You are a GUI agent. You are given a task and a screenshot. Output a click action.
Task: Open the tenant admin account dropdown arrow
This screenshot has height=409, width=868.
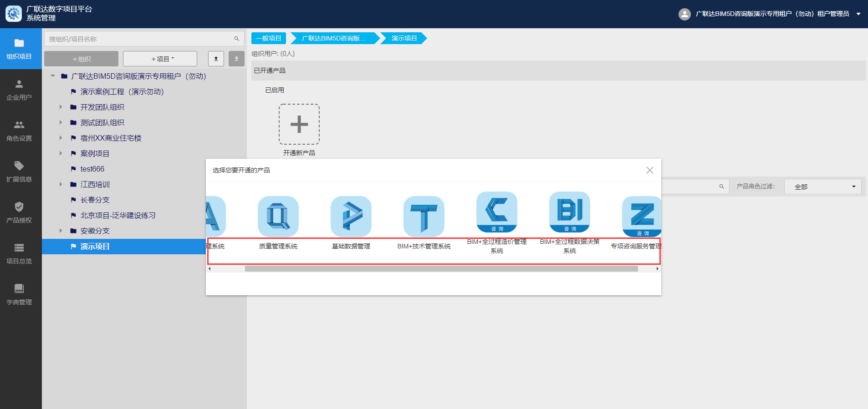(858, 14)
